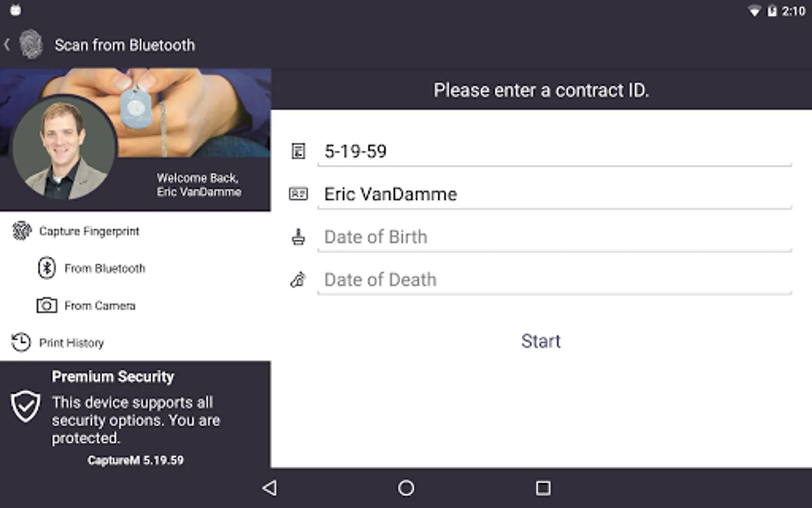The image size is (812, 508).
Task: Select From Bluetooth menu option
Action: (105, 268)
